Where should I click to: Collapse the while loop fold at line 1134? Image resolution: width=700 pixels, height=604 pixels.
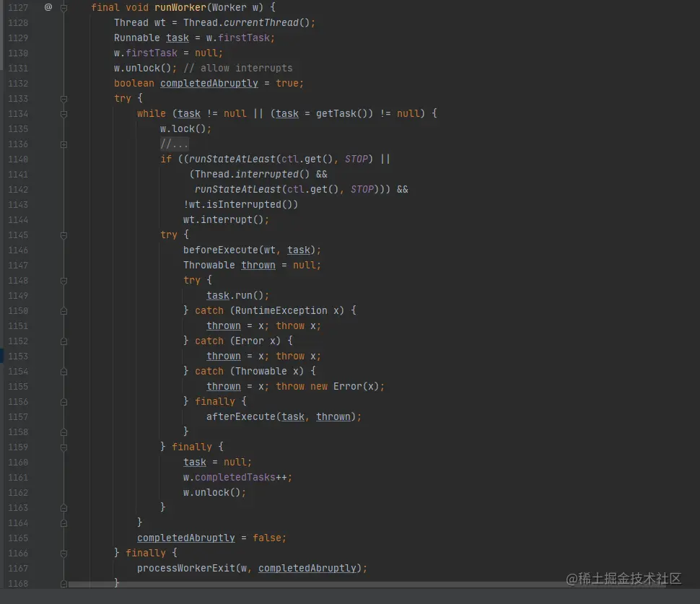coord(64,114)
